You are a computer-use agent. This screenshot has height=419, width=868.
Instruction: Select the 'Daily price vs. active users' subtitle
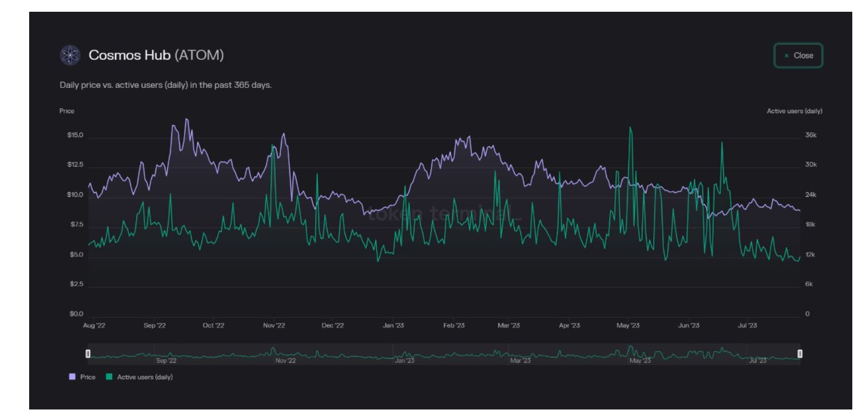tap(165, 86)
